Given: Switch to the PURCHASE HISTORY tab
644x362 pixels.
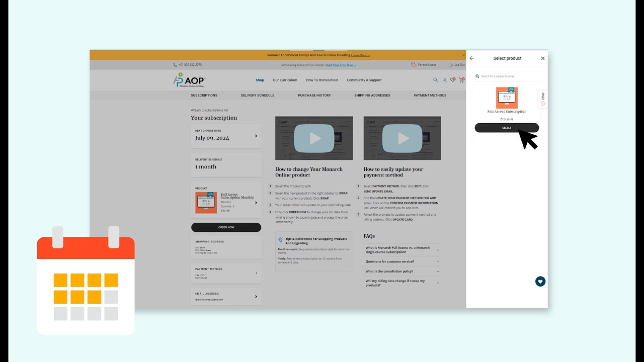Looking at the screenshot, I should 314,95.
